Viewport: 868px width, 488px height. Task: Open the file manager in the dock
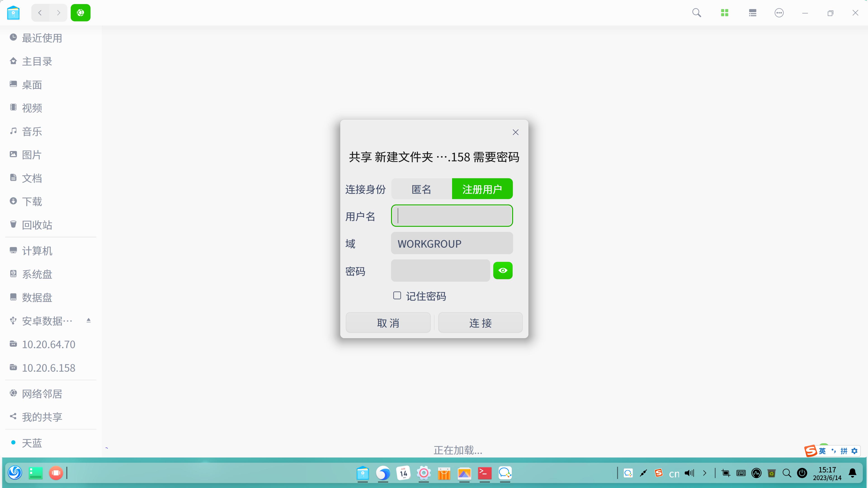363,473
